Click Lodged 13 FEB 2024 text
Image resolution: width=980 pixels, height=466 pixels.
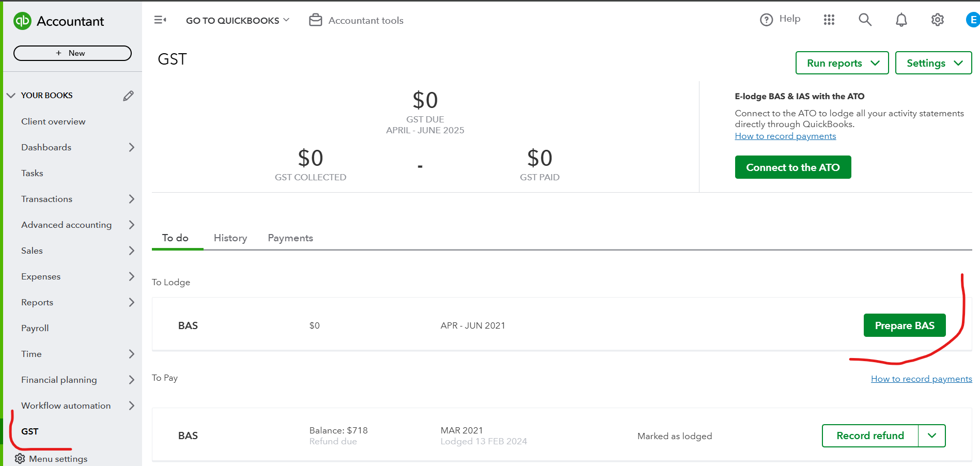click(484, 441)
